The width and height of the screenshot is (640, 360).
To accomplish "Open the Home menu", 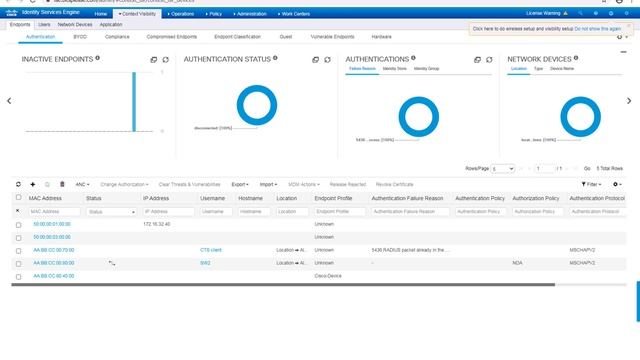I will (x=100, y=14).
